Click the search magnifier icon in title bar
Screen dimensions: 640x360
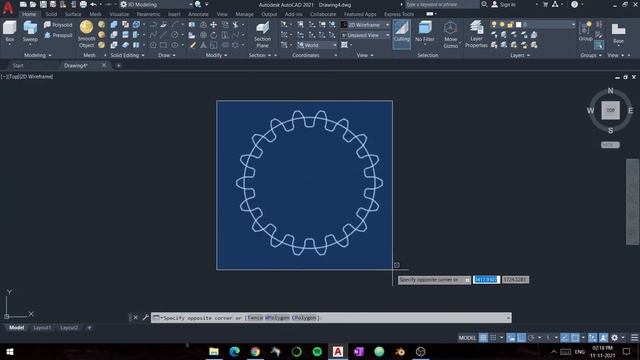[484, 4]
